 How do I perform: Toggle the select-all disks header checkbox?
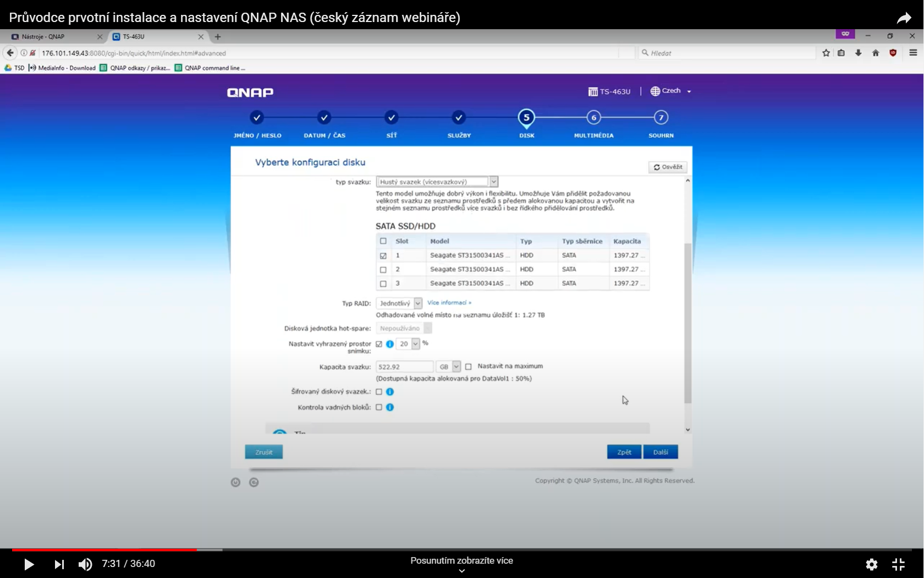[x=383, y=241]
